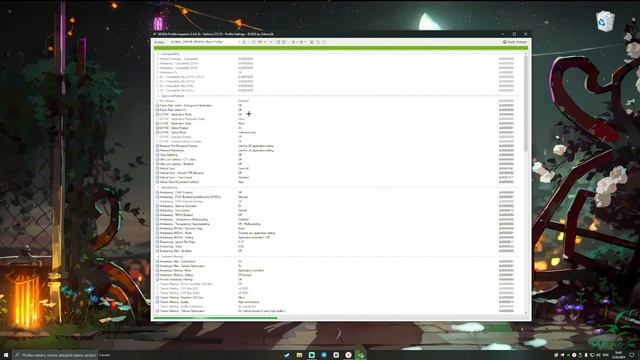Click gear icon beside Vertical Sync
This screenshot has width=640, height=360.
pos(157,168)
